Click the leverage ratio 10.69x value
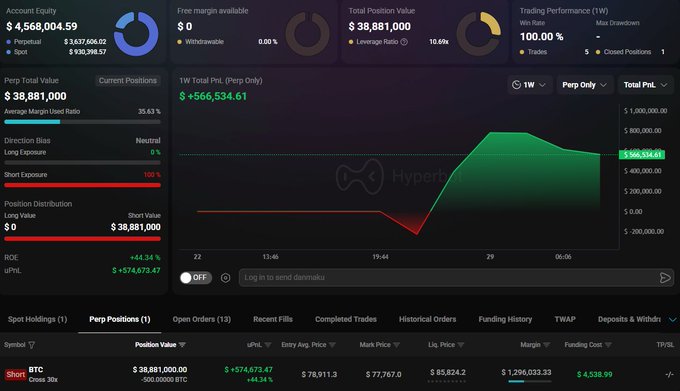The image size is (680, 391). 439,42
